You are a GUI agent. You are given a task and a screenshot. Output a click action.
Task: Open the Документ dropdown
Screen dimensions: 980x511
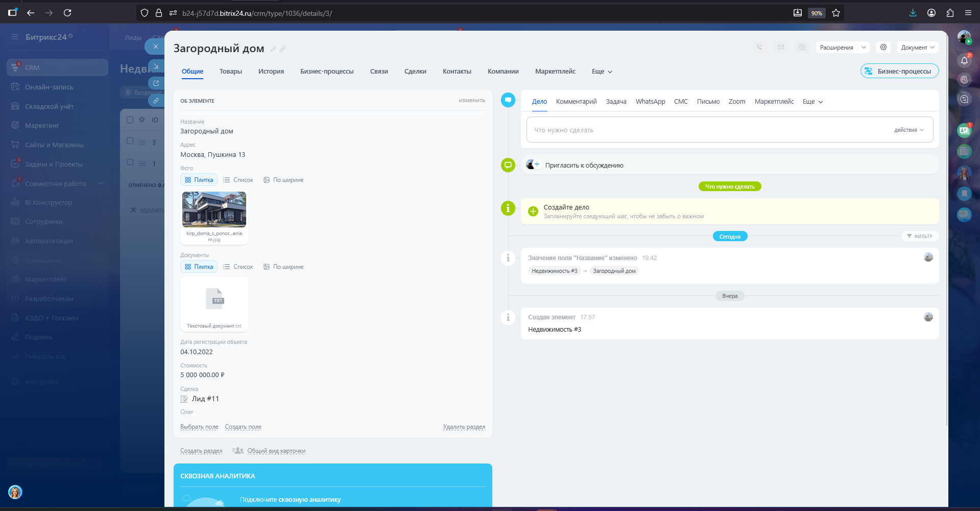tap(918, 48)
